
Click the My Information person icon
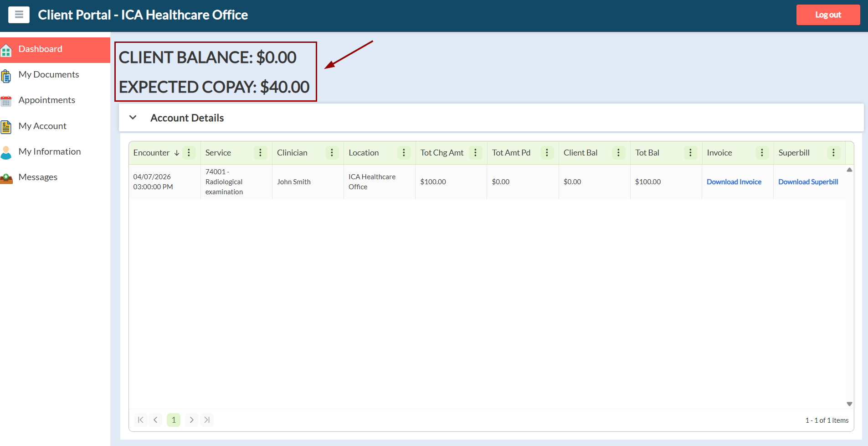[6, 152]
